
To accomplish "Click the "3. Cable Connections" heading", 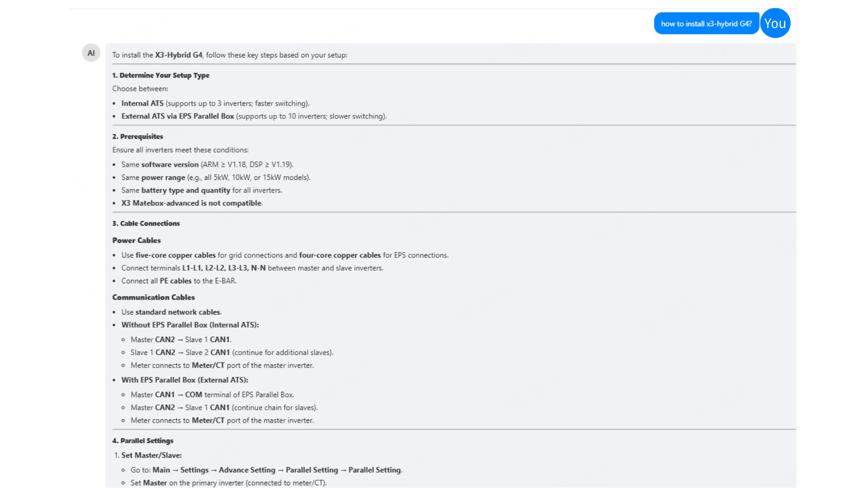I will click(146, 223).
